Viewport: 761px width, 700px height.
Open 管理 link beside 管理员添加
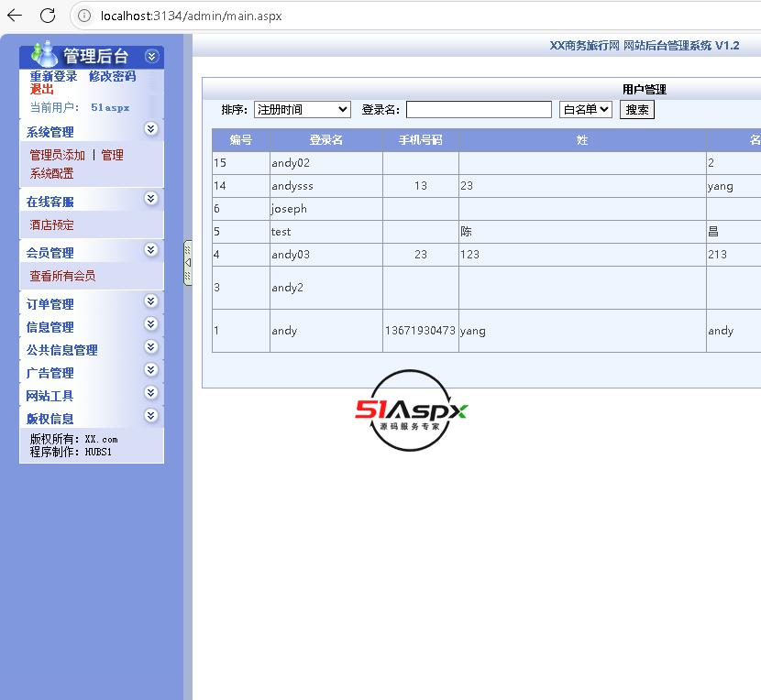point(112,155)
